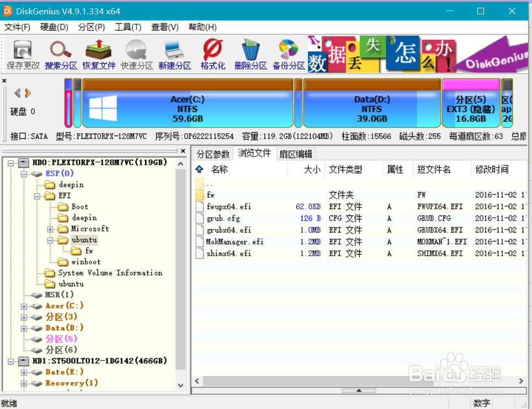Select MokManager.efi file
This screenshot has height=409, width=532.
click(360, 241)
